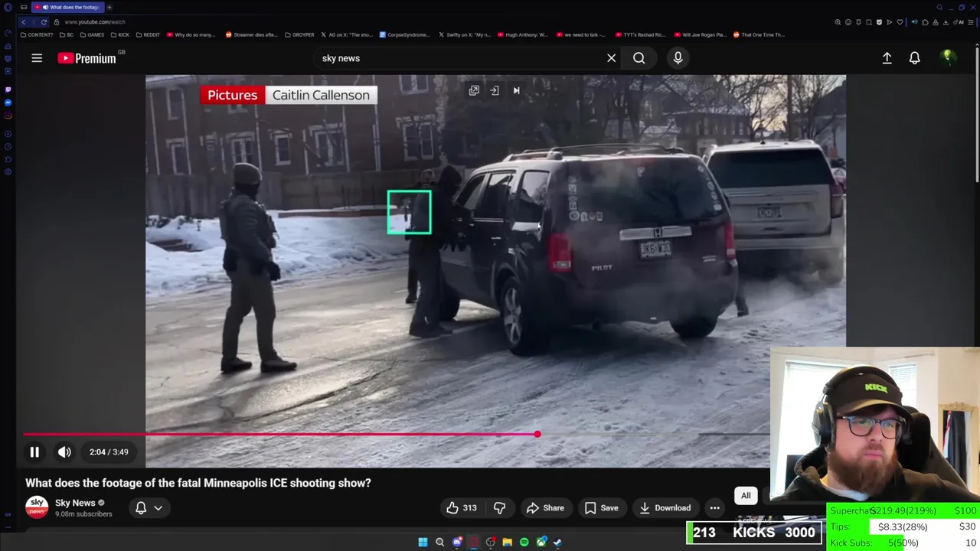Open Instagram in browser sidebar
980x551 pixels.
pyautogui.click(x=8, y=116)
